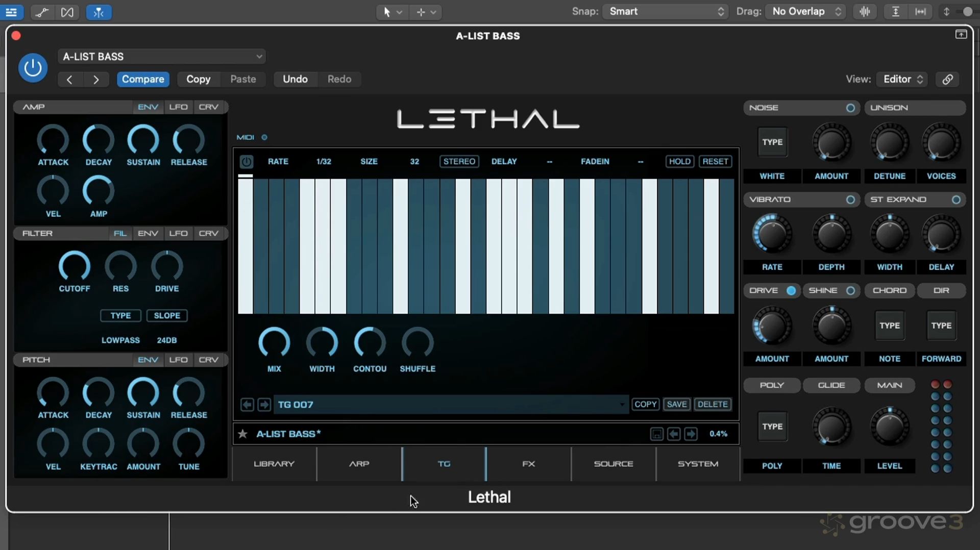Click the trance gate DELETE button

(713, 405)
